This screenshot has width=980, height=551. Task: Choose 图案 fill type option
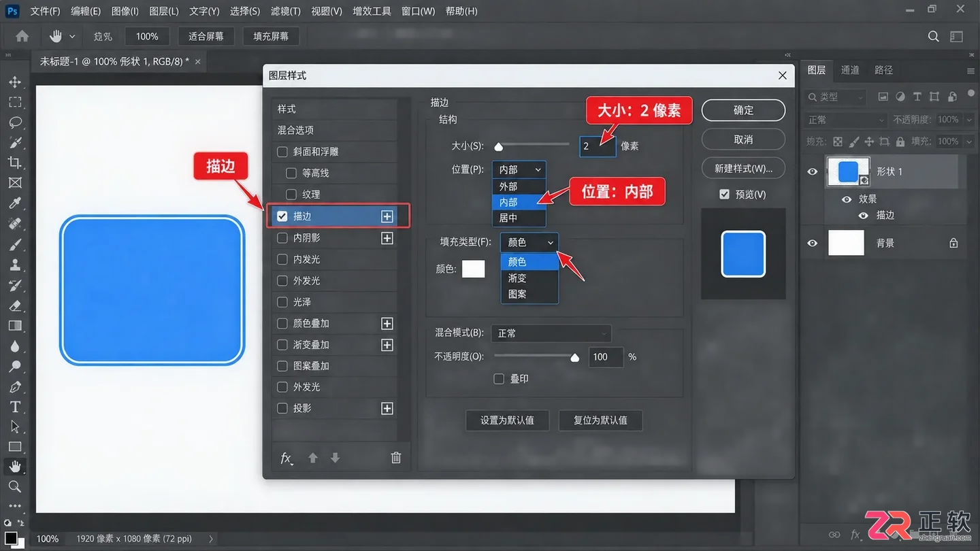click(529, 295)
